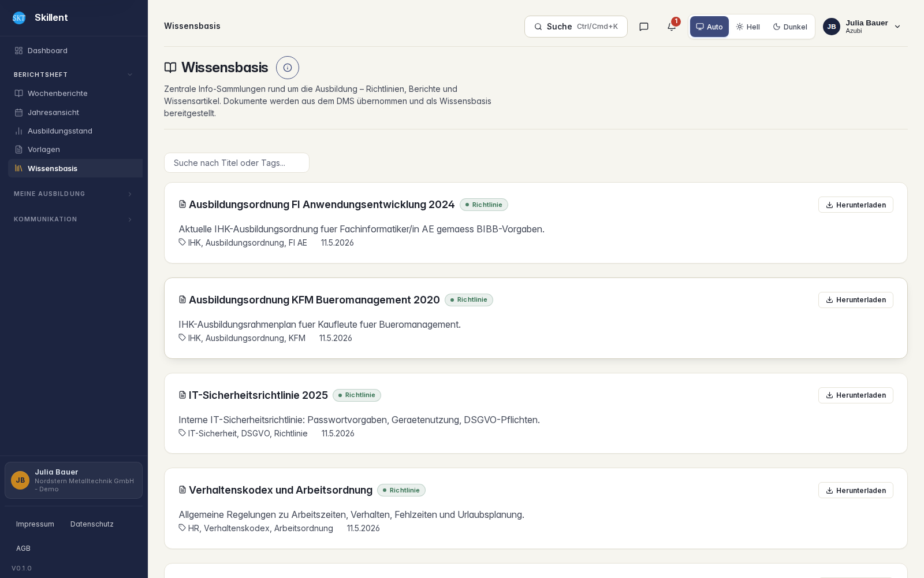Click Richtlinie badge on IT-Sicherheitsrichtlinie

(357, 395)
